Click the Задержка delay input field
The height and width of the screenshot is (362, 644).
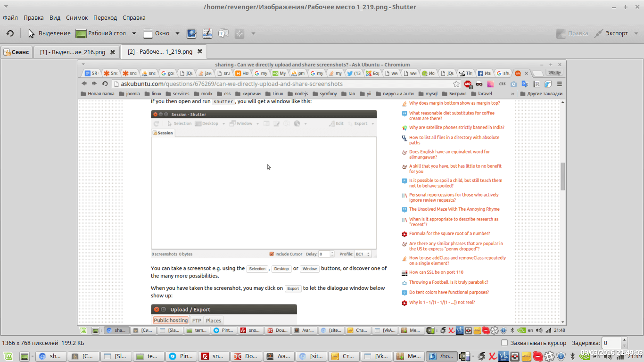coord(612,343)
